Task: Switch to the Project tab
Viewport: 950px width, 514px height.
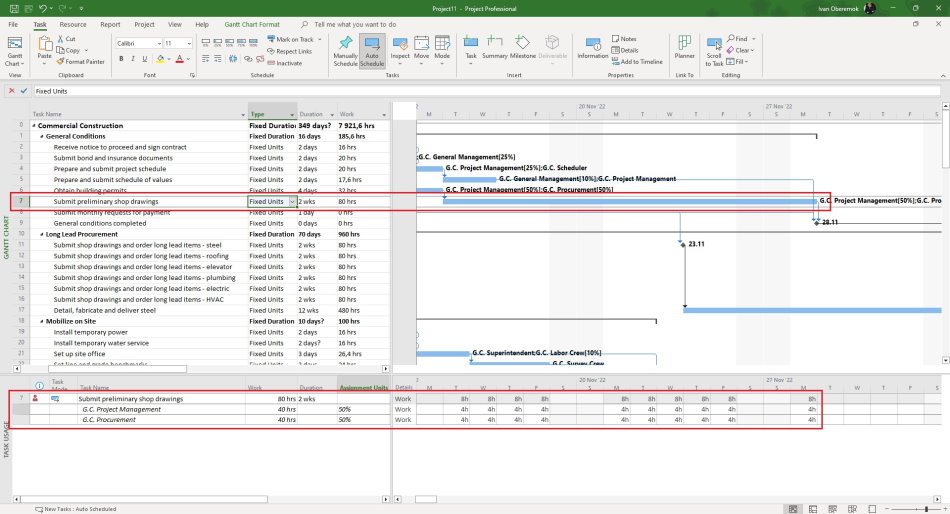Action: [x=144, y=25]
